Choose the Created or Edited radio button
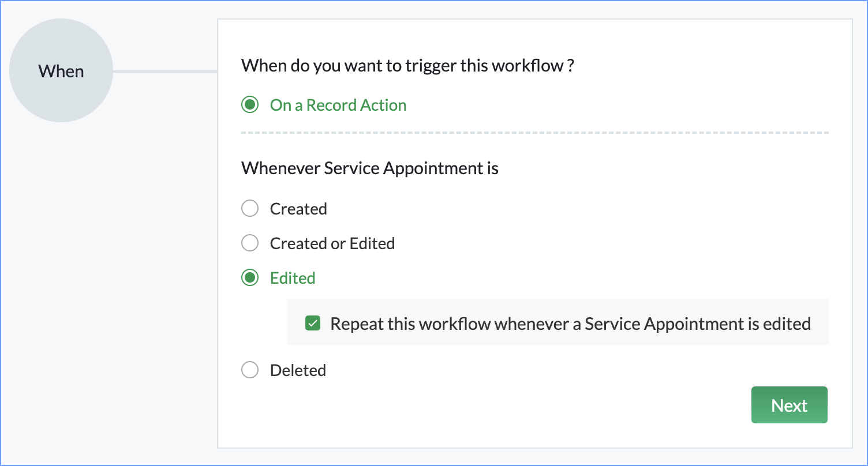Viewport: 868px width, 466px height. 249,243
